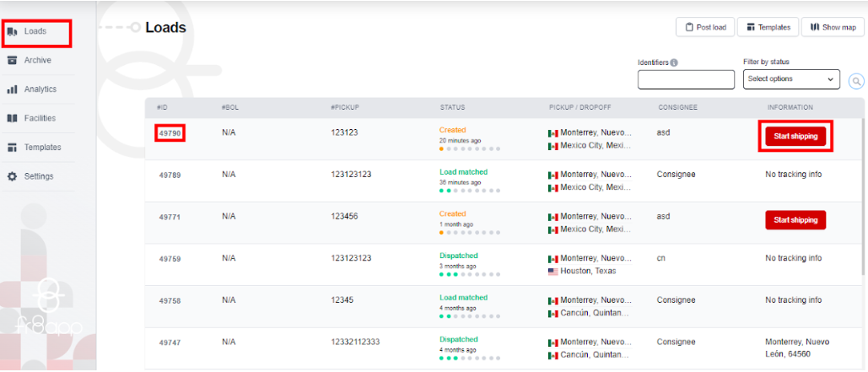Click consignee cn for load 49759
868x372 pixels.
tap(661, 258)
